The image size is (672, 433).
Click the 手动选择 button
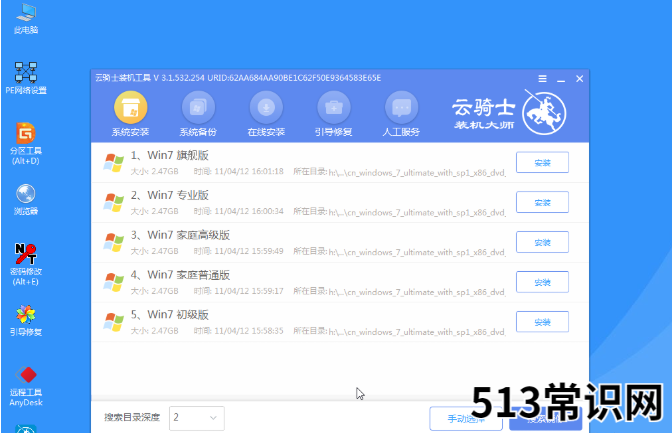466,418
